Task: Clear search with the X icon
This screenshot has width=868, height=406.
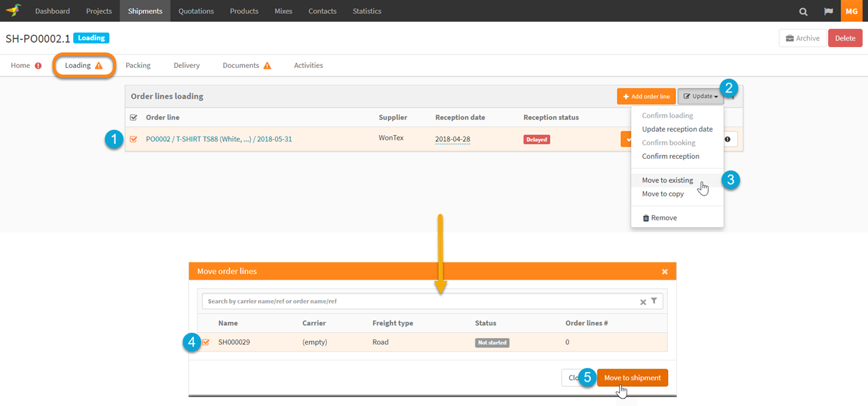Action: point(643,302)
